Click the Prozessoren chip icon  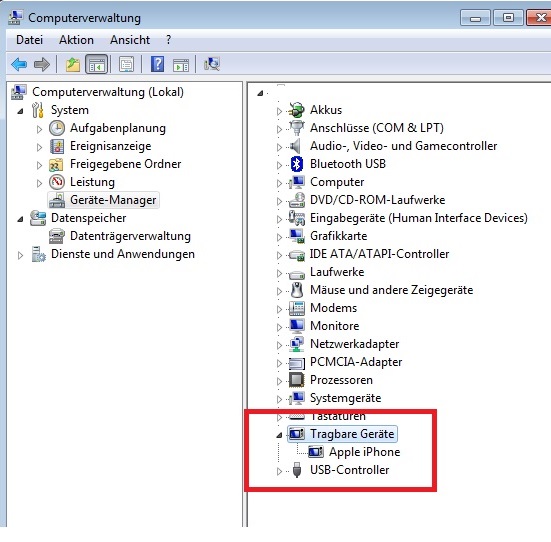pyautogui.click(x=297, y=380)
